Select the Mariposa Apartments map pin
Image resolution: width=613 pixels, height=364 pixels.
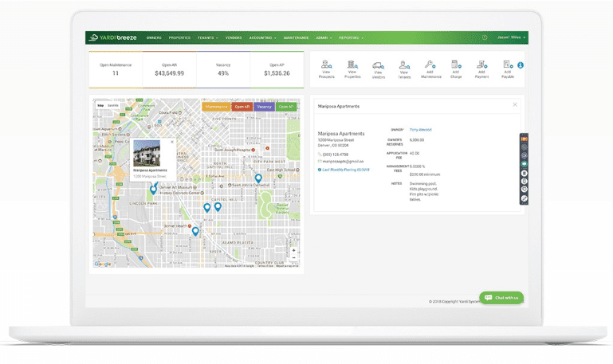point(153,190)
